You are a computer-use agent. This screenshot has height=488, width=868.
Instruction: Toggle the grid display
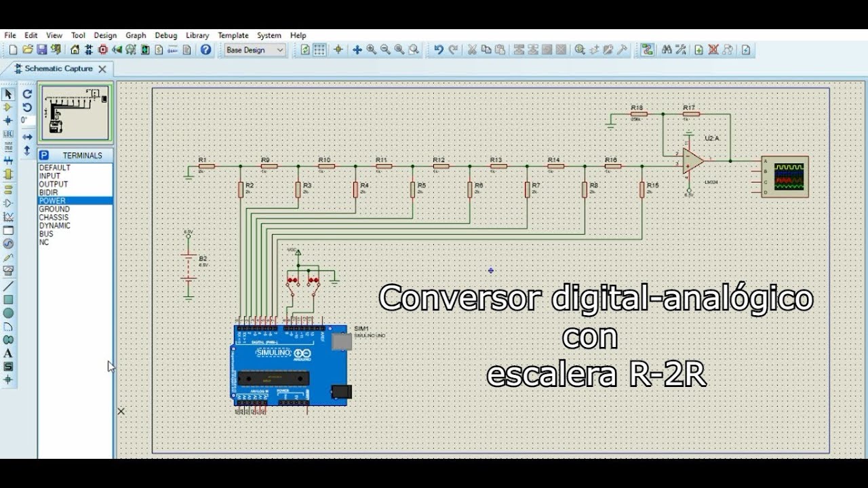point(319,49)
